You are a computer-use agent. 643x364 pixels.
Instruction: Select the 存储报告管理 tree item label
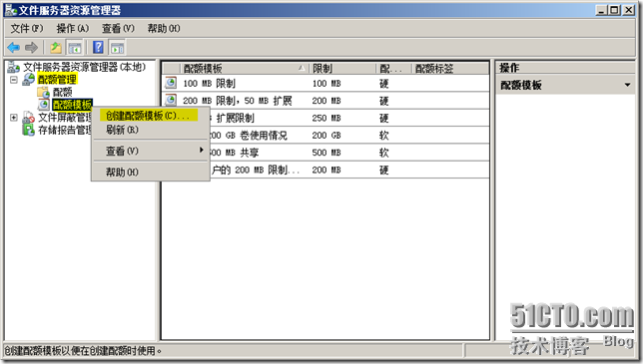pyautogui.click(x=65, y=130)
